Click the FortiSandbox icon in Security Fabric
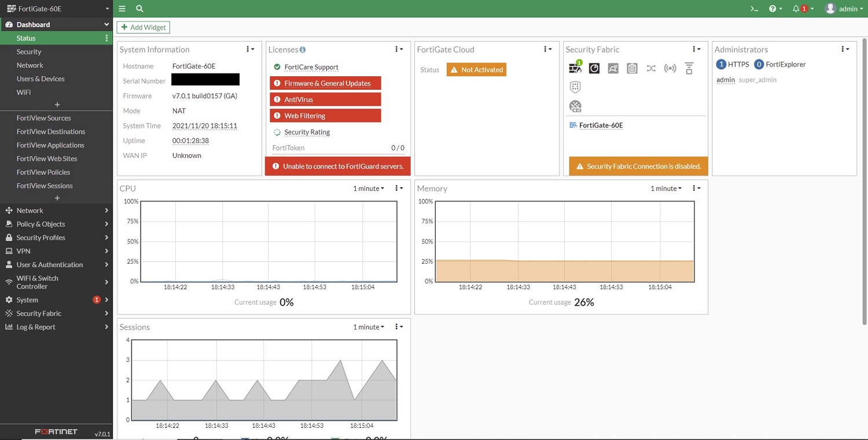This screenshot has height=440, width=868. pos(613,68)
